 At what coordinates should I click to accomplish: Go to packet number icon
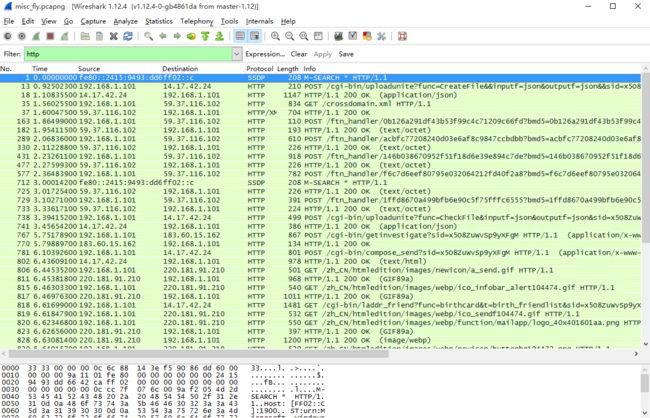click(191, 36)
